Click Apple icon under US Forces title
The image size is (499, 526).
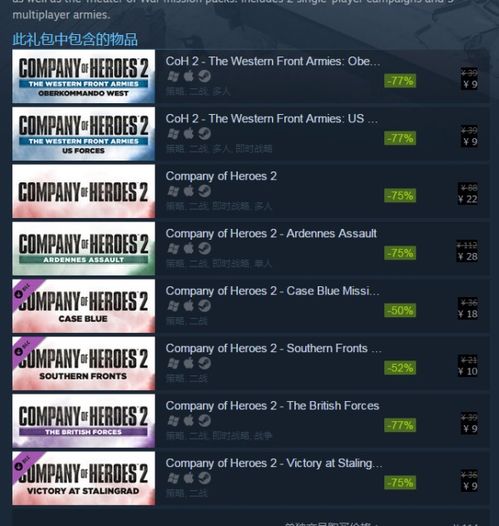tap(189, 134)
